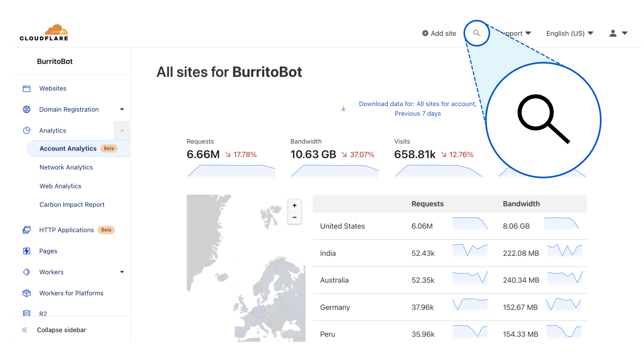Click the Workers diamond icon
644x362 pixels.
(x=26, y=272)
